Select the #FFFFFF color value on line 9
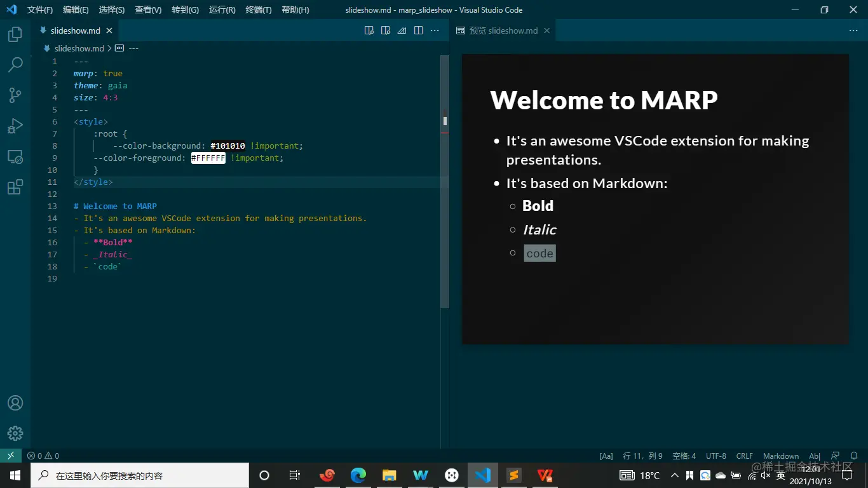 [208, 158]
